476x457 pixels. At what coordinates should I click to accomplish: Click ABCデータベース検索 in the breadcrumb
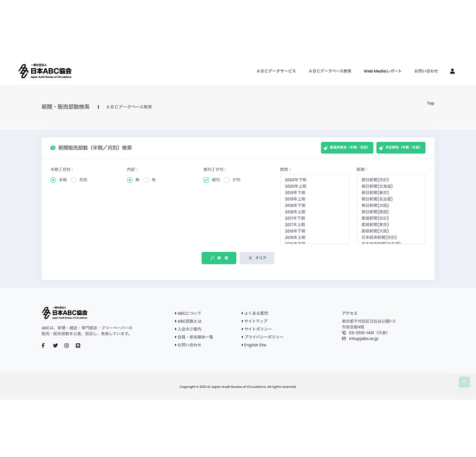coord(129,107)
